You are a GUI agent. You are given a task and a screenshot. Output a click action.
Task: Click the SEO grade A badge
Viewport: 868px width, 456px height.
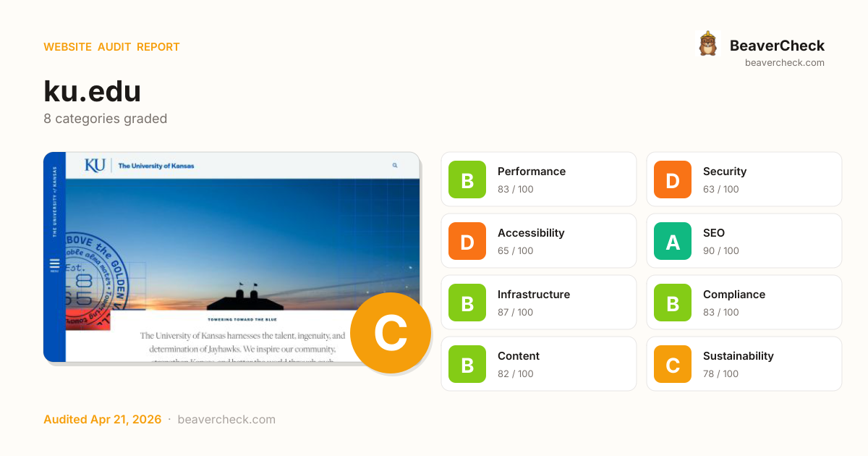coord(673,241)
